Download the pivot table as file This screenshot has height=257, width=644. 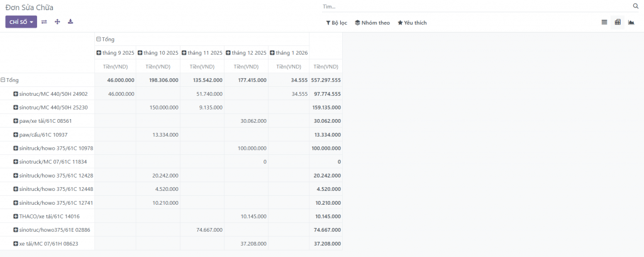(70, 21)
